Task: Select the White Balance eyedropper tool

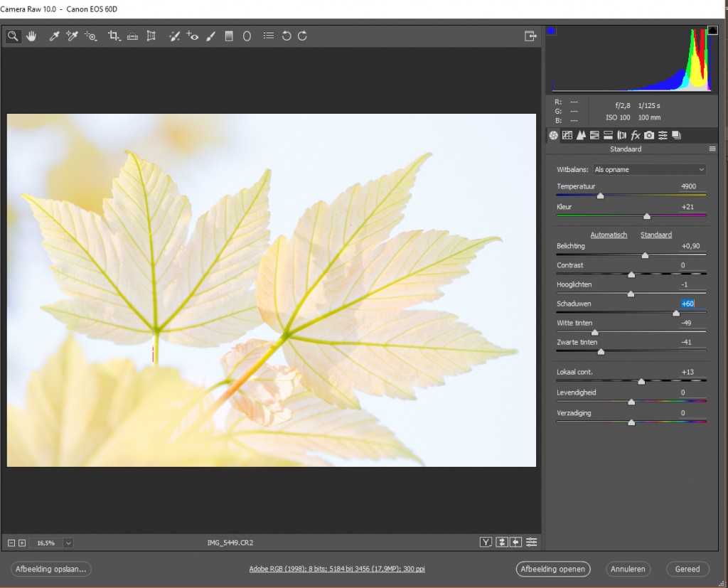Action: click(x=53, y=36)
